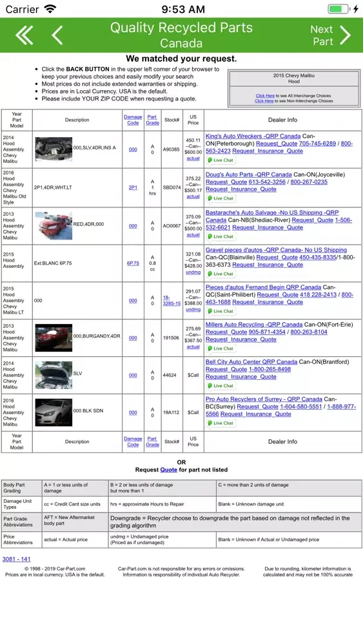Select stock number SBD074 cell

click(172, 187)
